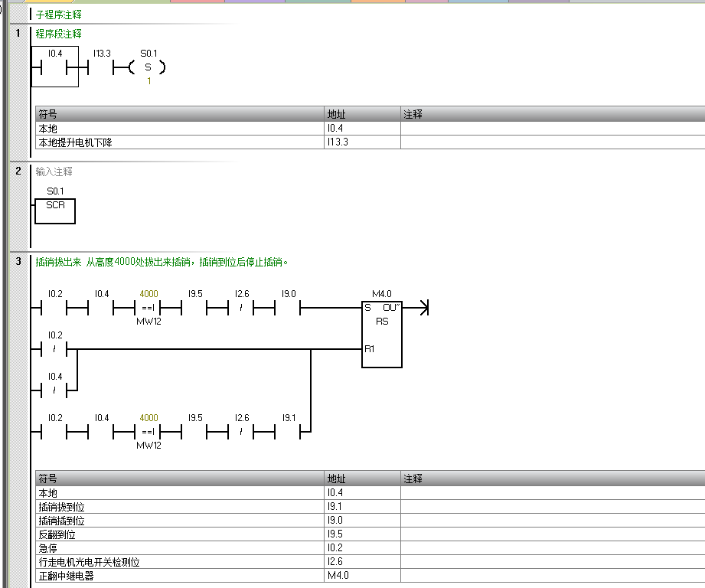
Task: Select network 2 by its number in the gutter
Action: pos(18,171)
